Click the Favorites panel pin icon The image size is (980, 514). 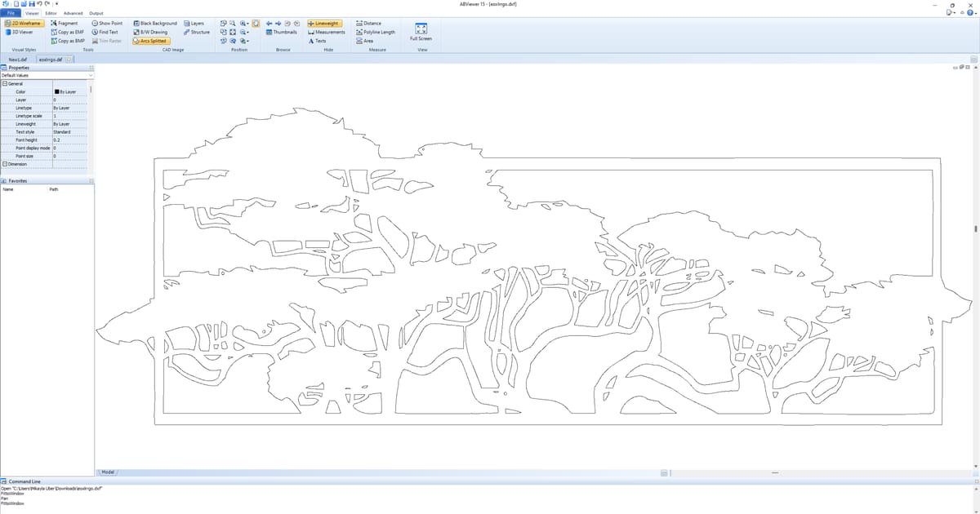tap(91, 180)
